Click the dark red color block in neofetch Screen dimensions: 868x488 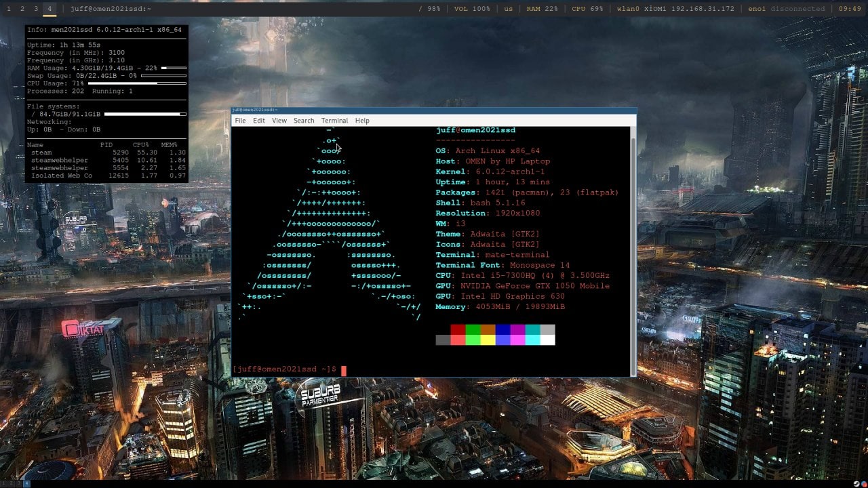(x=458, y=329)
